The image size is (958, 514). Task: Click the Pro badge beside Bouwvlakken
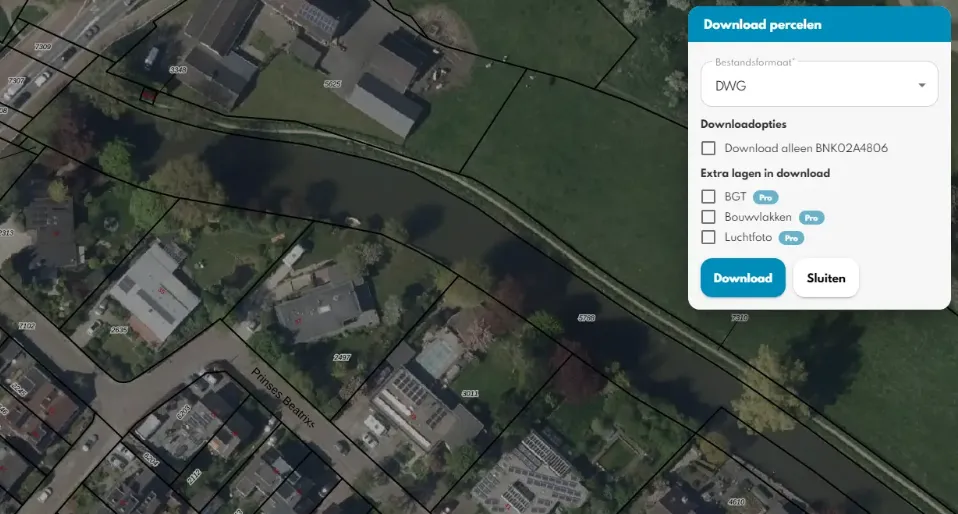811,218
